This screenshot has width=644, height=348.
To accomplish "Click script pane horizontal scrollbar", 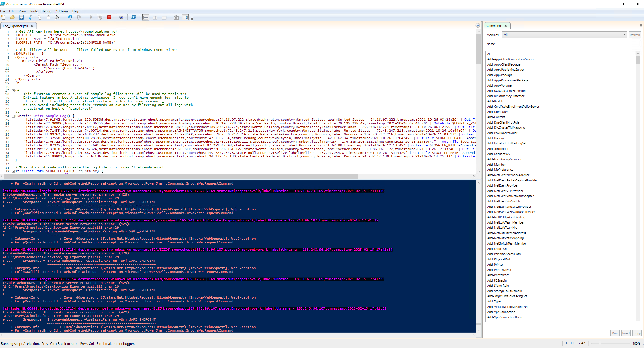I will click(x=181, y=176).
